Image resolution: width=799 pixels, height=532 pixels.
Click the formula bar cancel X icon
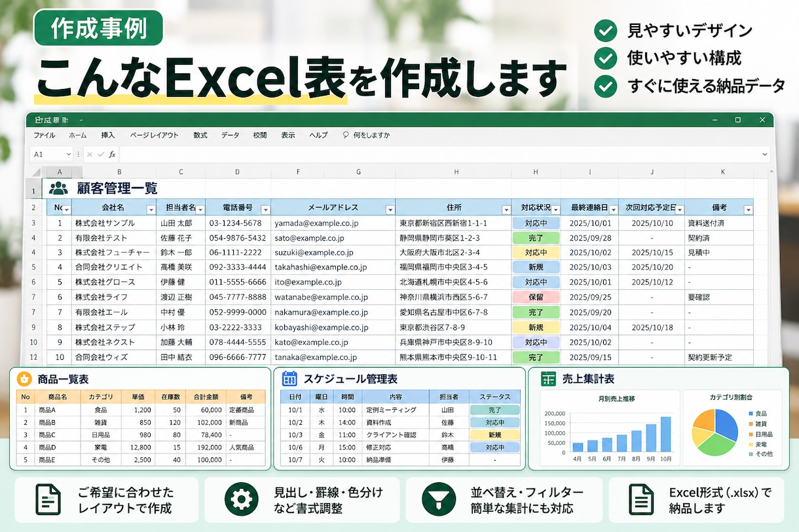coord(90,154)
